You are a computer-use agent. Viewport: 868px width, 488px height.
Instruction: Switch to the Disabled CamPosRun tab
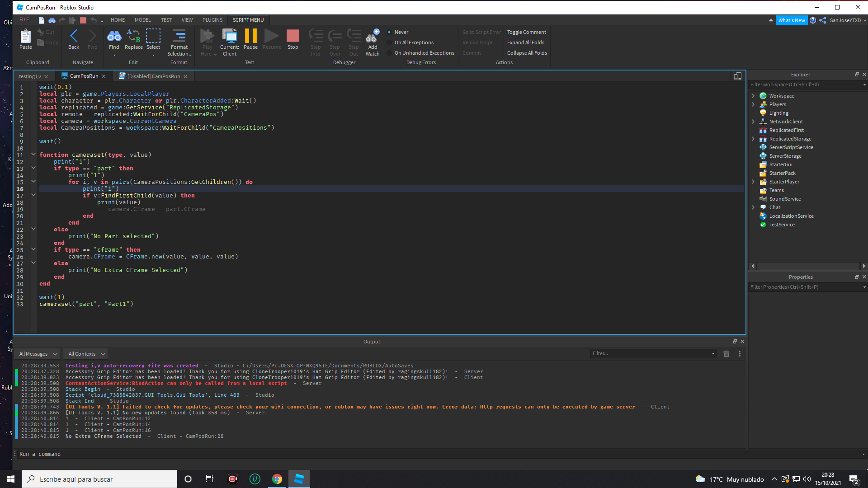tap(153, 76)
